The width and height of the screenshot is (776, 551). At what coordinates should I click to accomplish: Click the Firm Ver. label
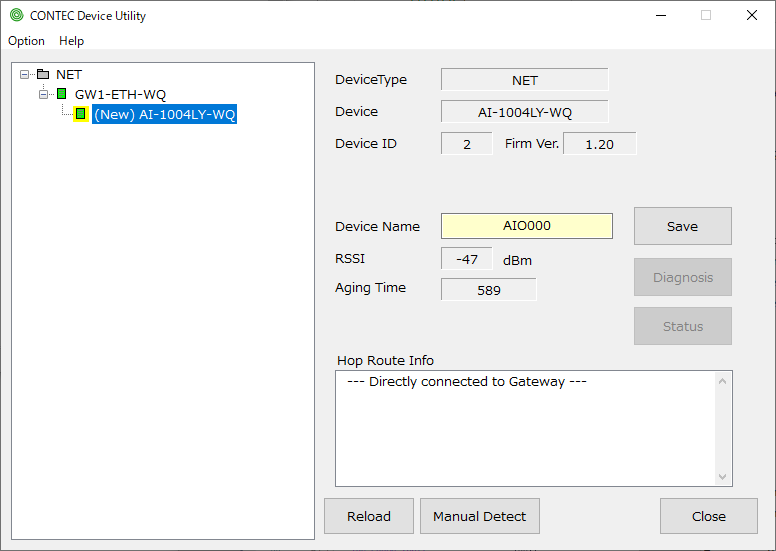click(x=532, y=144)
